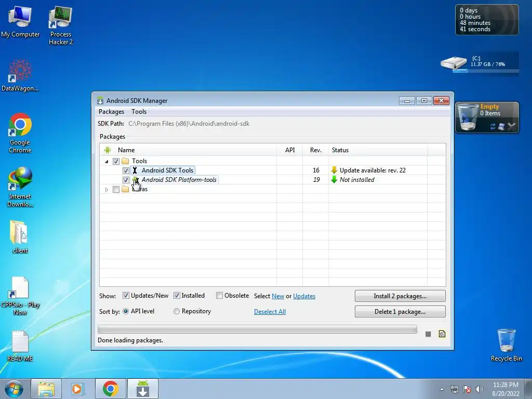
Task: Click the network tray icon
Action: click(x=454, y=389)
